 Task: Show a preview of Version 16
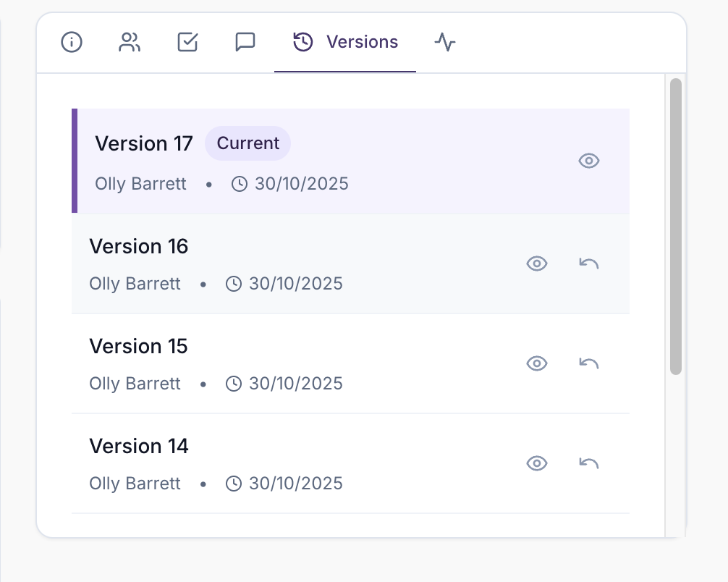(537, 263)
